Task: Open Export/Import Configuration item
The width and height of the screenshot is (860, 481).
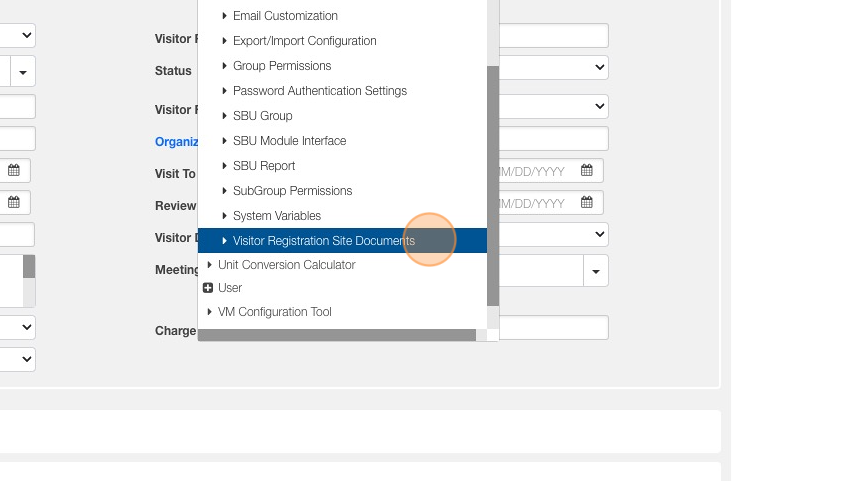Action: [x=304, y=41]
